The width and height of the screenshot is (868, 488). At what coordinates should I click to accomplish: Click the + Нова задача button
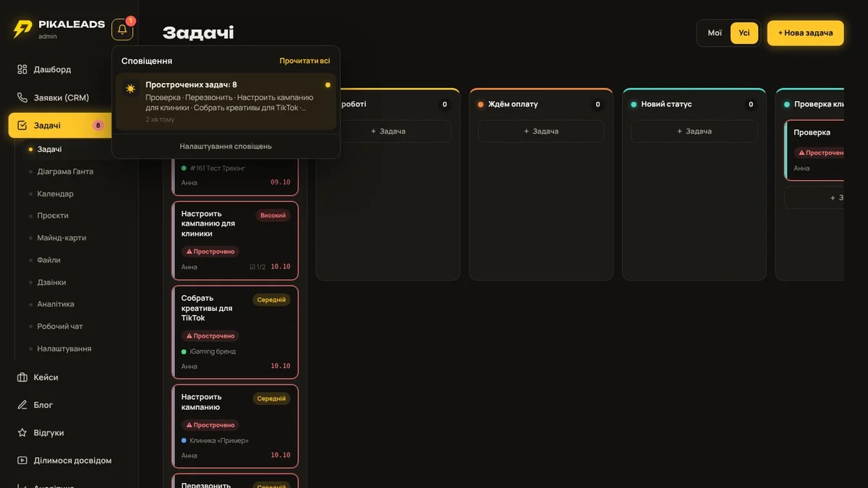(805, 33)
